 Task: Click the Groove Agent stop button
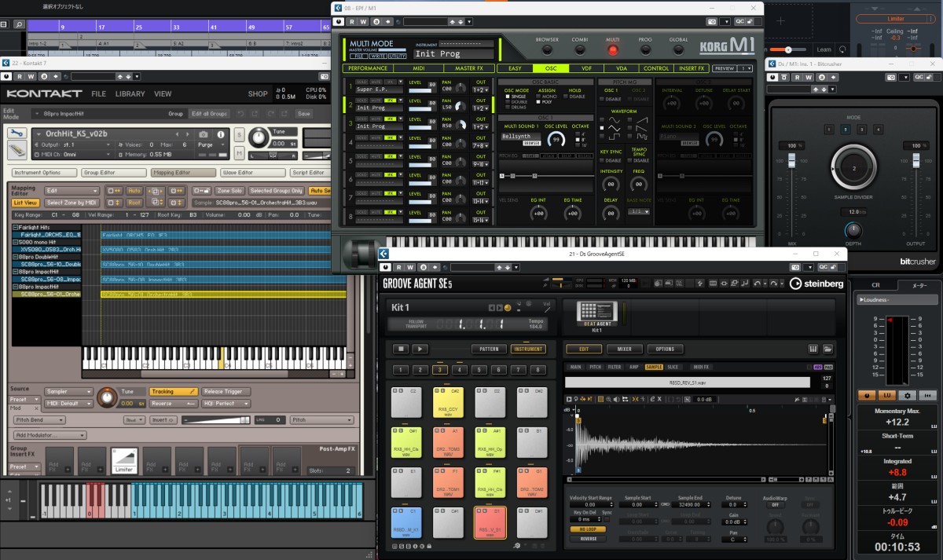pos(401,349)
